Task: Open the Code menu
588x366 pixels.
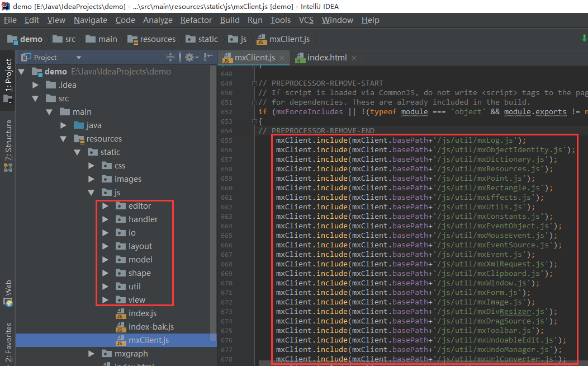Action: tap(125, 20)
